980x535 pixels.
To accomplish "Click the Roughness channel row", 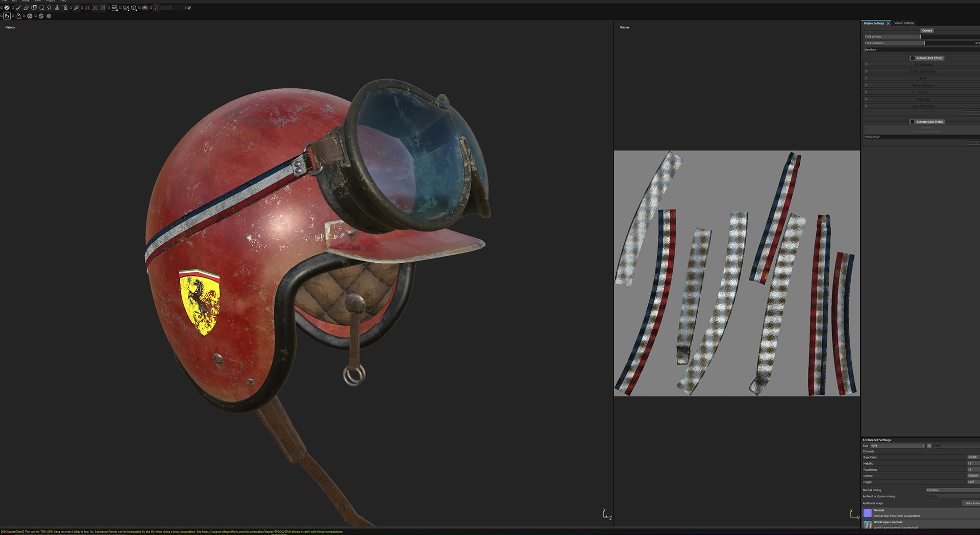I will [914, 470].
